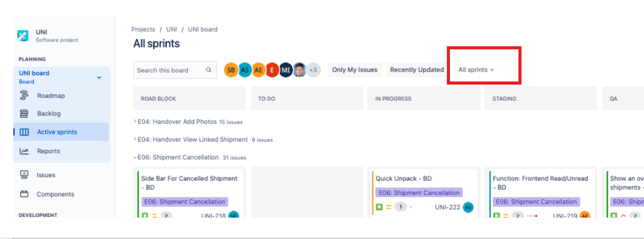The image size is (644, 239).
Task: Click the '15 issues' count text
Action: pyautogui.click(x=231, y=122)
